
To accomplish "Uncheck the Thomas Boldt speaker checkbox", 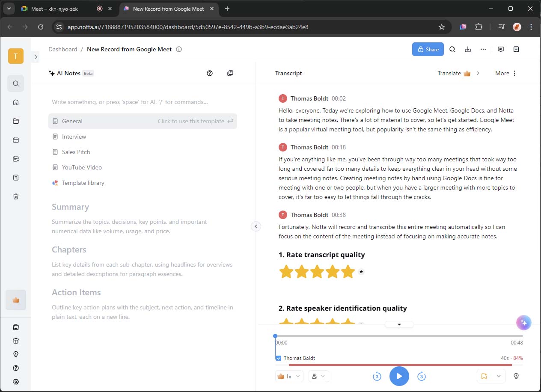I will point(279,358).
